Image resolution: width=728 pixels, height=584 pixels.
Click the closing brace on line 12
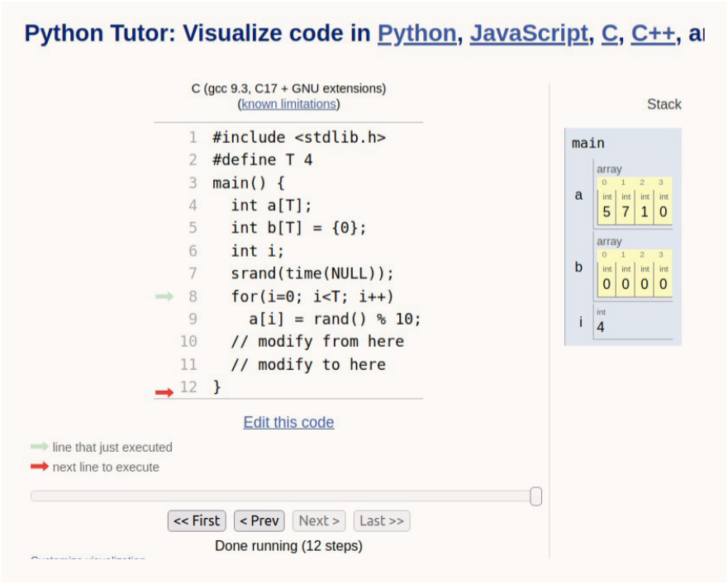(x=216, y=387)
